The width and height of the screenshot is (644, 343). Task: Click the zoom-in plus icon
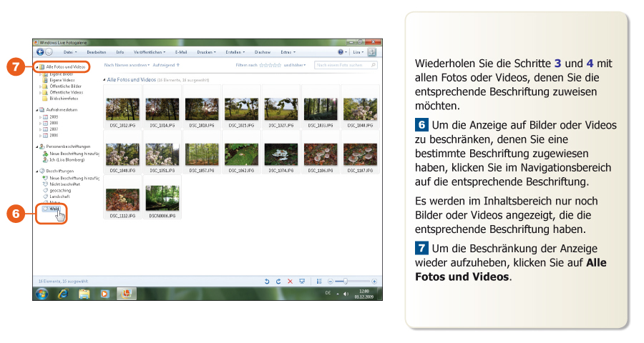374,282
